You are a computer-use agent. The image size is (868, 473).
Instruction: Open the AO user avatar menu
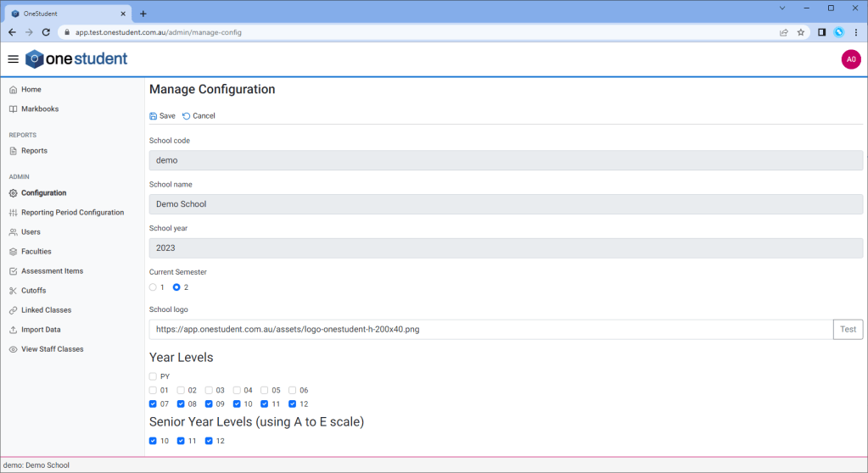(x=850, y=58)
